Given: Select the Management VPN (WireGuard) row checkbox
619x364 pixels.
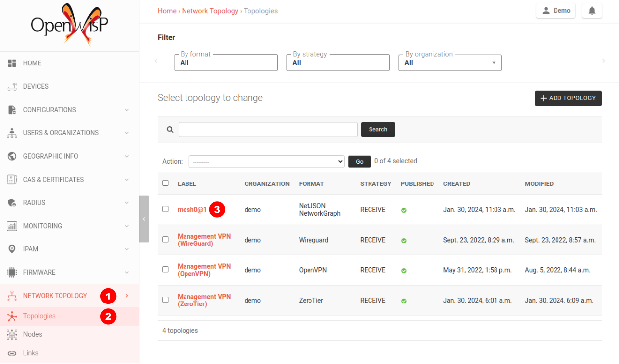Looking at the screenshot, I should 165,240.
